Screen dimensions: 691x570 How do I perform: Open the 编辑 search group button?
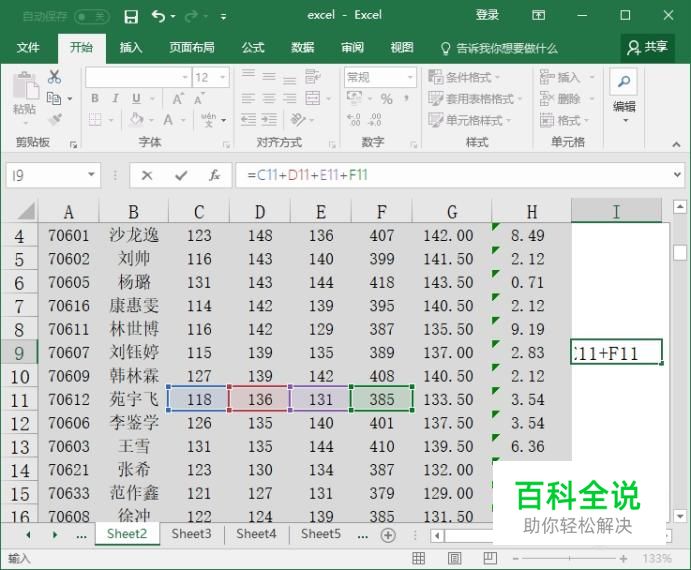pyautogui.click(x=624, y=96)
